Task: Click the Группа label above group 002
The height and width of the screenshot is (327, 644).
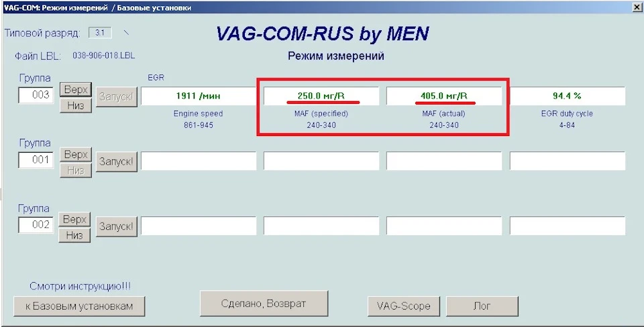Action: pyautogui.click(x=34, y=208)
